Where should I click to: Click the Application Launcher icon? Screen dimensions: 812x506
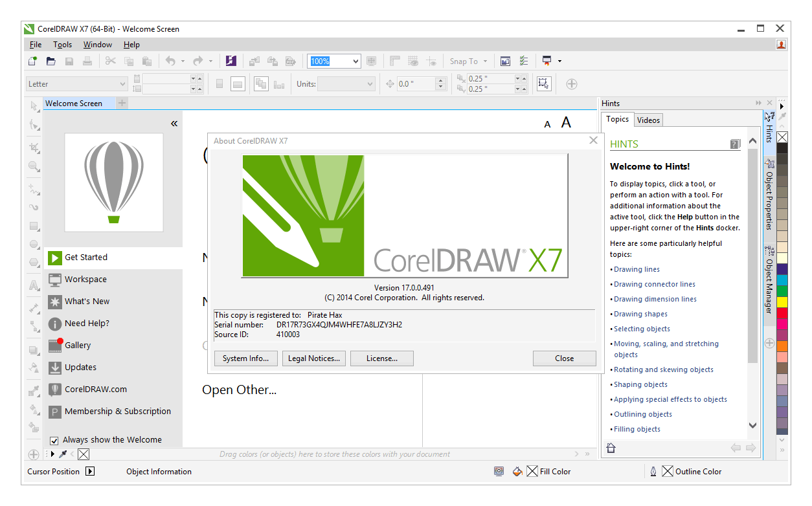547,61
